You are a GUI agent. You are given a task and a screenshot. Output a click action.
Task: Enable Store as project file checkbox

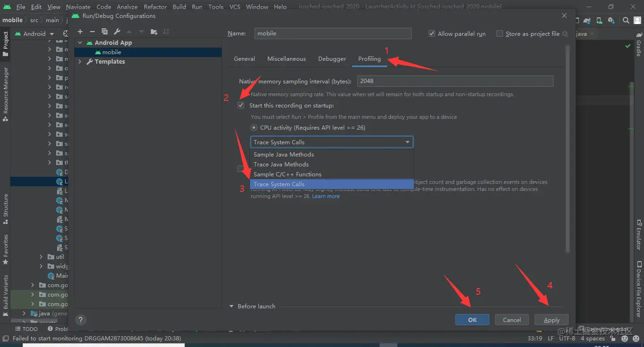coord(499,34)
